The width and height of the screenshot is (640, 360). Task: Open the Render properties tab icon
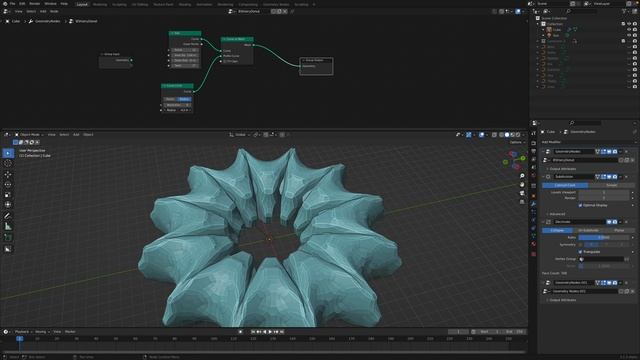coord(533,143)
